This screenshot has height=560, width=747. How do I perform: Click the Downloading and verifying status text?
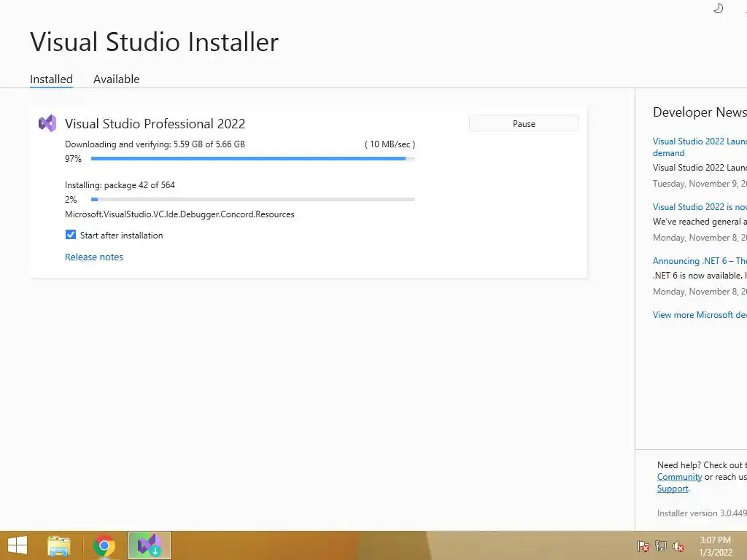click(x=155, y=144)
